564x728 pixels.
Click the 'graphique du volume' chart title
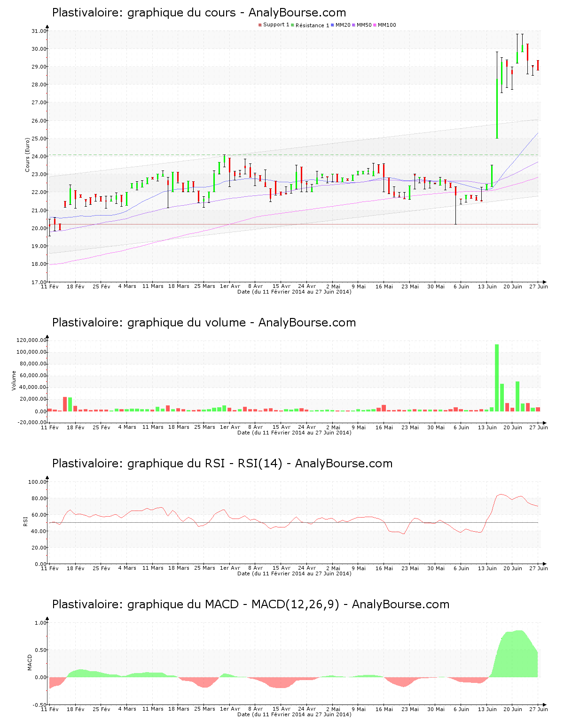pyautogui.click(x=204, y=323)
